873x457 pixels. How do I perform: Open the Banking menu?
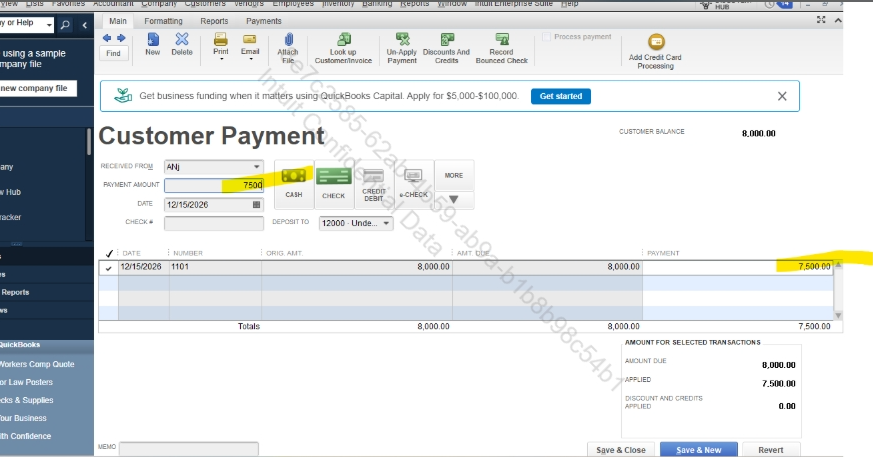point(377,3)
